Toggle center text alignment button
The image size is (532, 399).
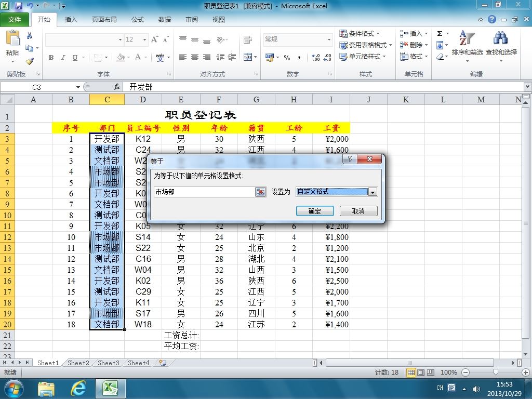pyautogui.click(x=195, y=57)
